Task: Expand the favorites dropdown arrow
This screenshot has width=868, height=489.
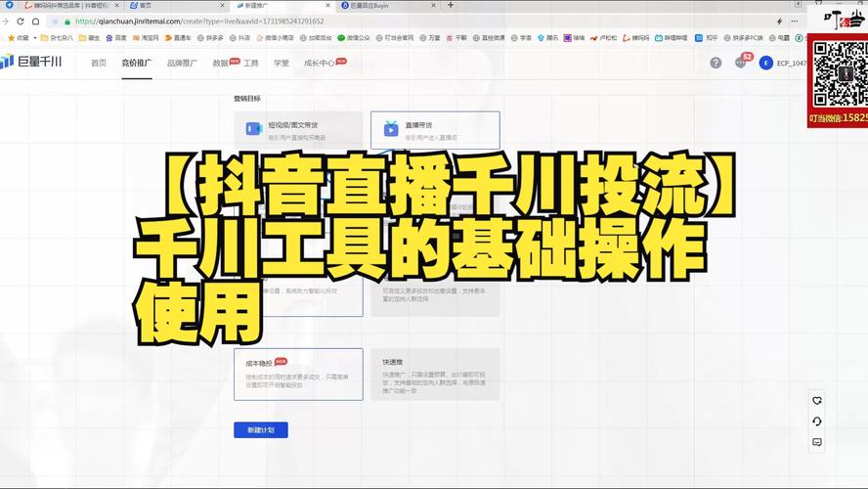Action: tap(35, 38)
